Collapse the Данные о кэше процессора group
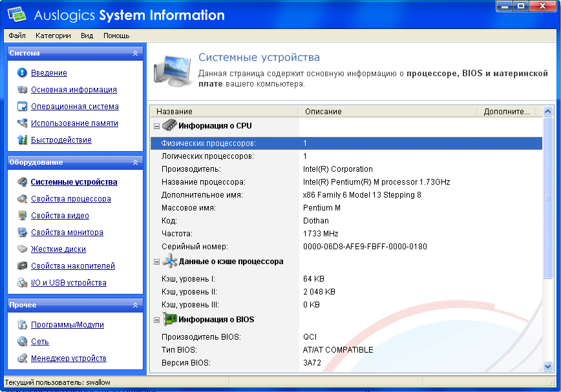This screenshot has height=392, width=561. click(156, 262)
